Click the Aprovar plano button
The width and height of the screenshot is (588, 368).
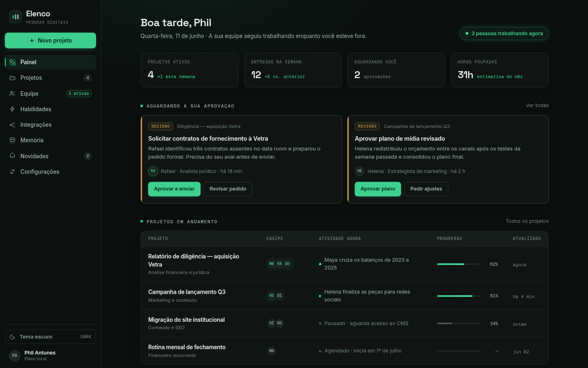[378, 189]
